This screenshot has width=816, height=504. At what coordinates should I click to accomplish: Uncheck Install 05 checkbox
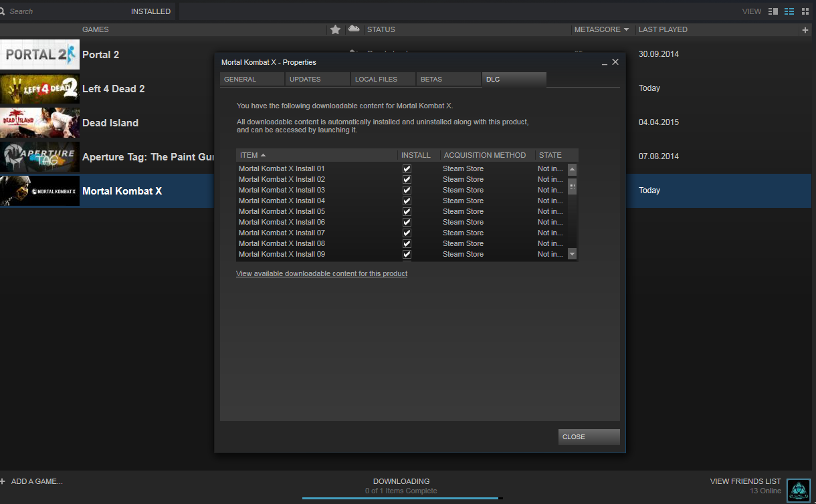pos(407,211)
